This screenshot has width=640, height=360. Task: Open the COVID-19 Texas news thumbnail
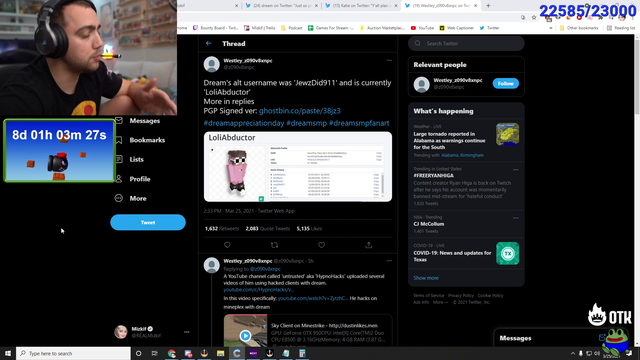(x=507, y=253)
